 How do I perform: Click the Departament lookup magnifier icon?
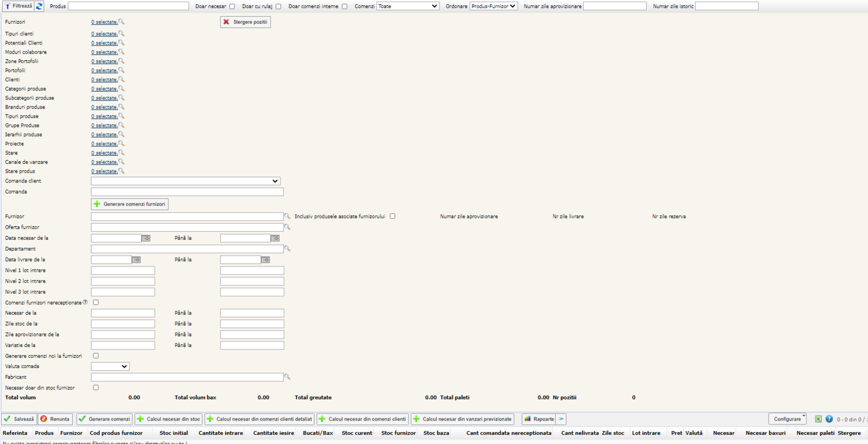point(287,249)
